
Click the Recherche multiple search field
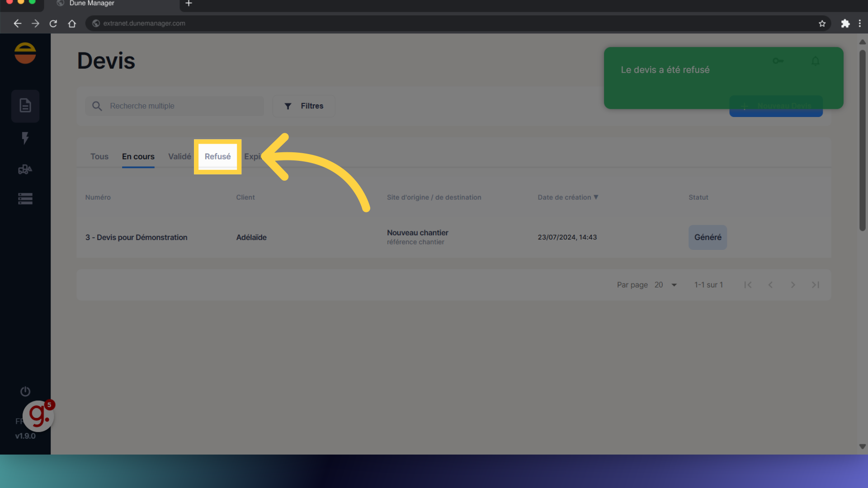pos(181,106)
